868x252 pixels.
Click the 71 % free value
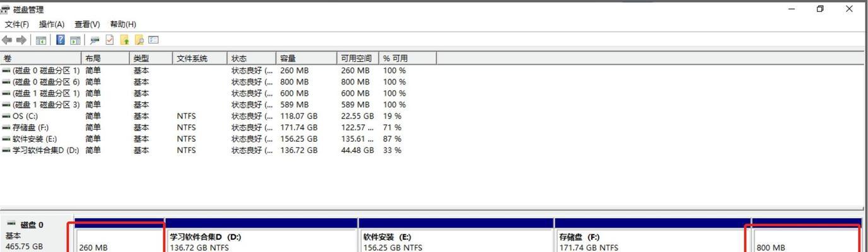(x=392, y=127)
